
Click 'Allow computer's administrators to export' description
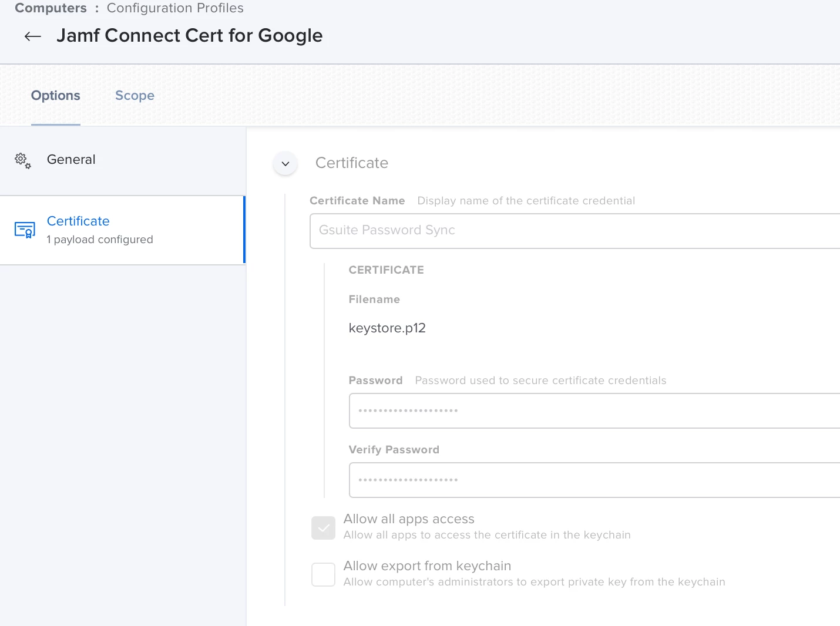coord(535,582)
